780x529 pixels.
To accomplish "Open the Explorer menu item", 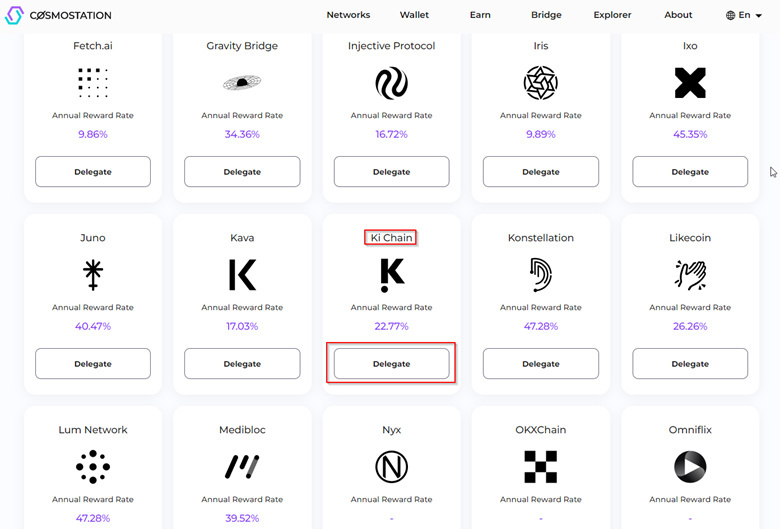I will [x=612, y=15].
